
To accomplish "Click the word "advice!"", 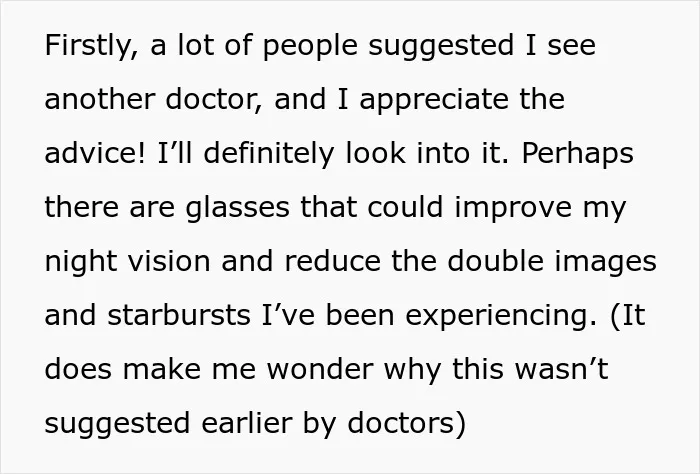I will (x=95, y=153).
